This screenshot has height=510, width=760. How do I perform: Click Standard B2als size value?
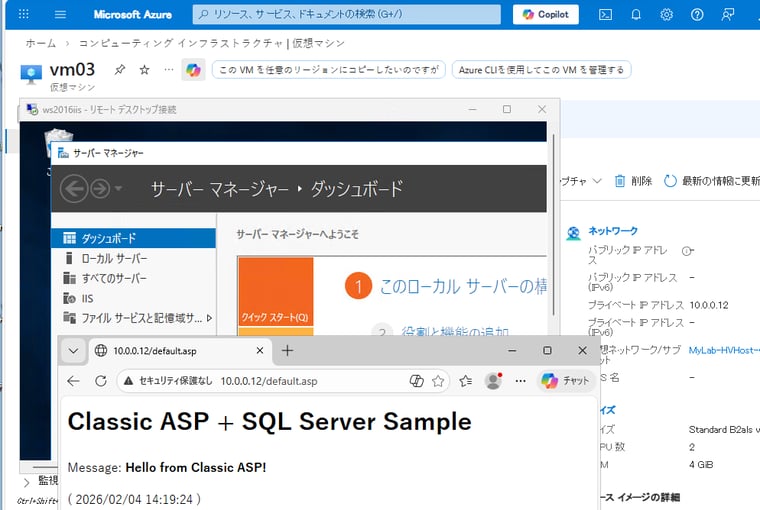[724, 430]
